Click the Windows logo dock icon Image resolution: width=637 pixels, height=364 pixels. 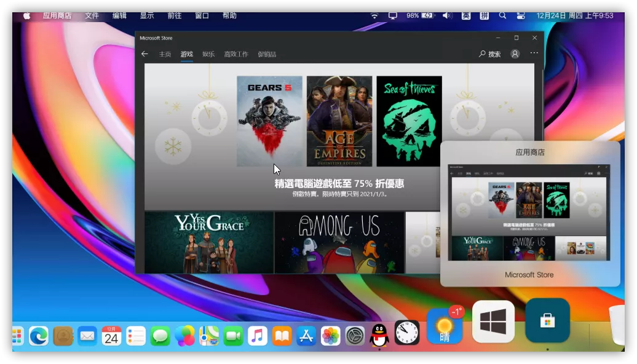(493, 322)
